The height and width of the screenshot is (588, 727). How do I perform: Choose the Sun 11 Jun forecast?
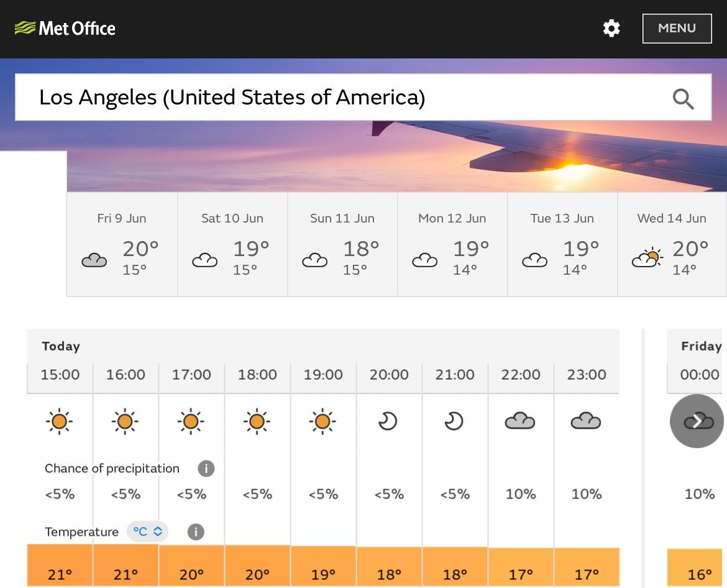point(342,244)
